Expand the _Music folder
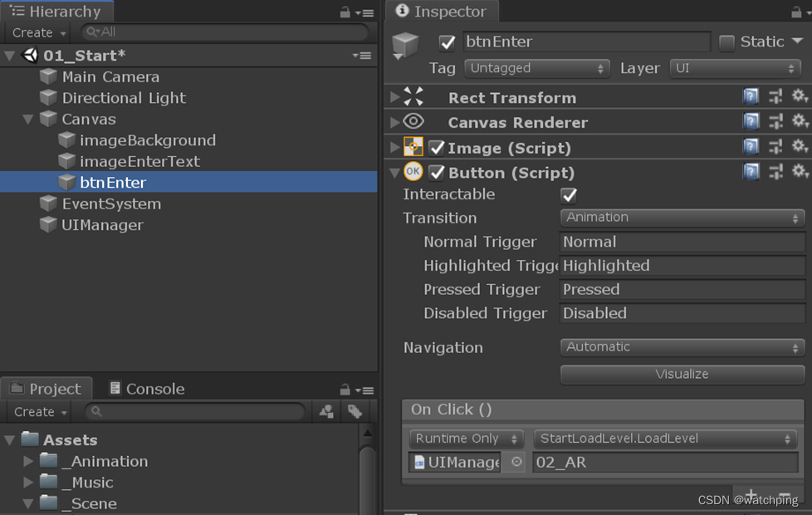This screenshot has height=515, width=812. pyautogui.click(x=28, y=482)
